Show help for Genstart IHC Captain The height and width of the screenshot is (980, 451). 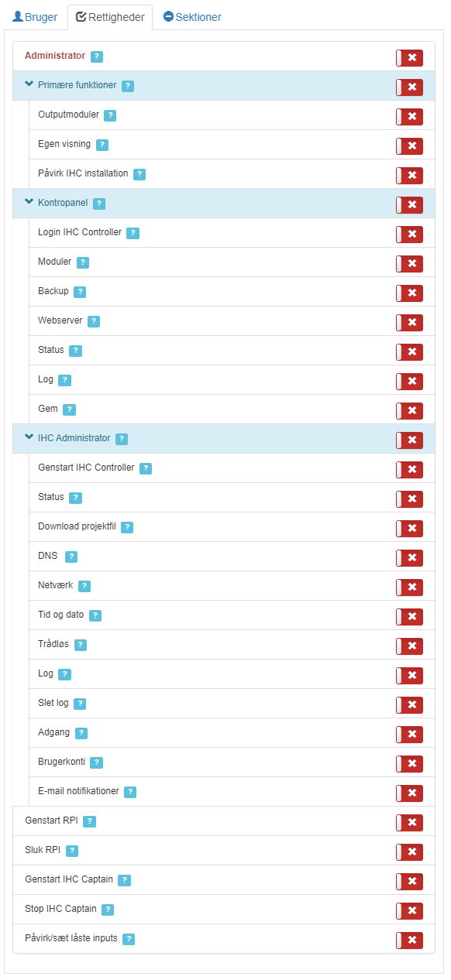124,880
